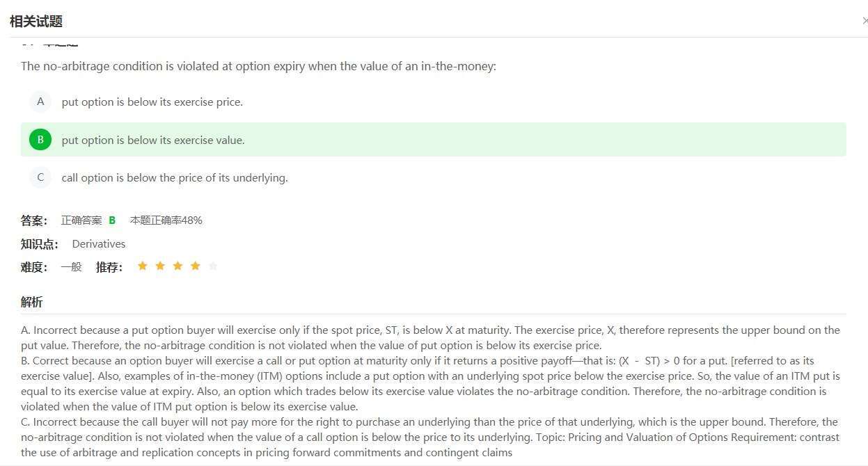The width and height of the screenshot is (868, 466).
Task: Select the option C circle
Action: tap(40, 177)
